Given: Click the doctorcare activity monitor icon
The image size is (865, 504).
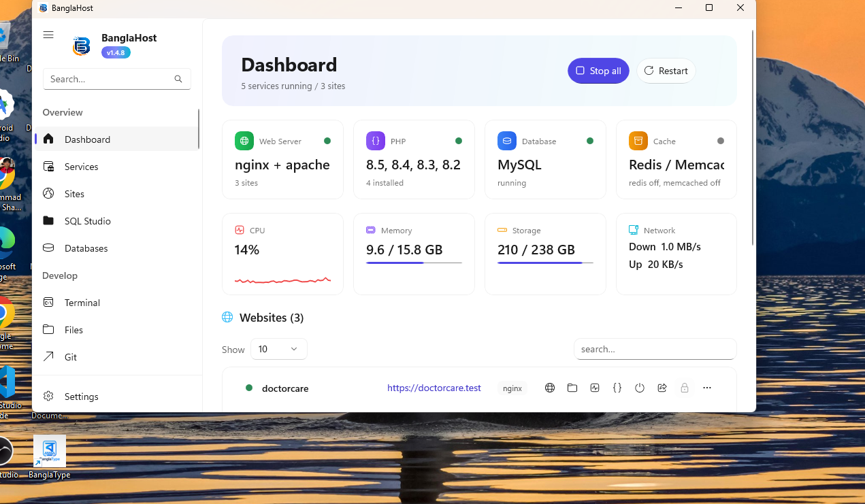Looking at the screenshot, I should [x=595, y=388].
